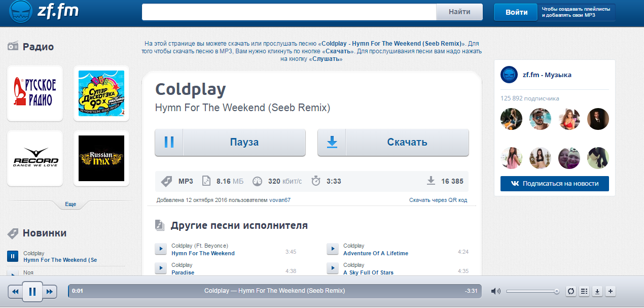Open the playlist icon in the player
The width and height of the screenshot is (644, 308).
tap(584, 291)
